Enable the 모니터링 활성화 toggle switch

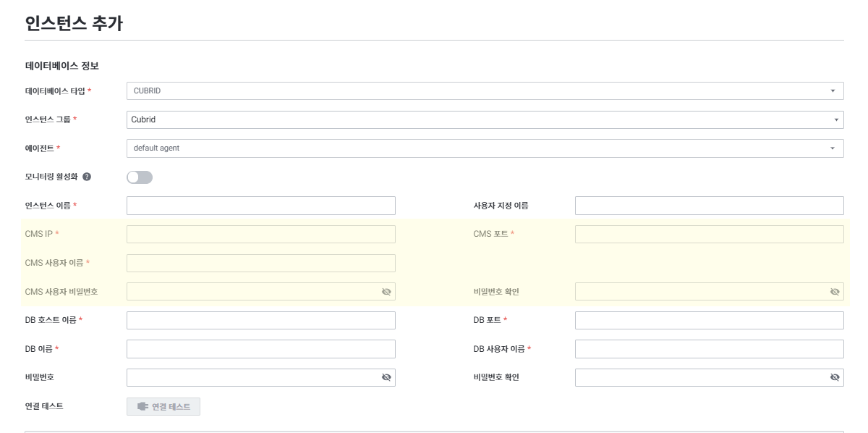coord(140,177)
